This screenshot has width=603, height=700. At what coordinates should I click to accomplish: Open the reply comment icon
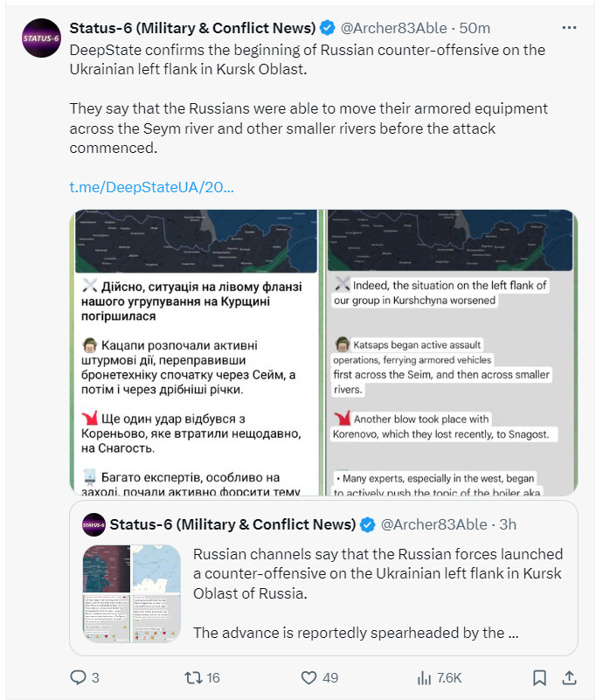point(79,677)
